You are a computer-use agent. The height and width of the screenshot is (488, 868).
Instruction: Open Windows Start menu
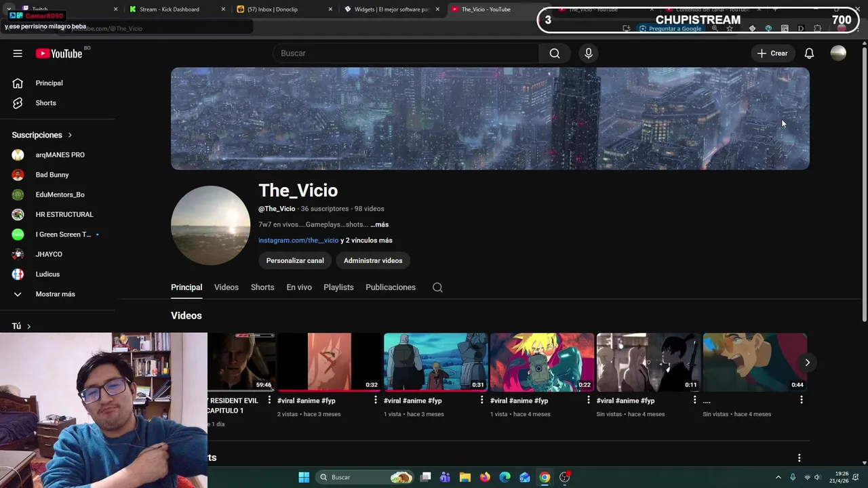pos(304,477)
